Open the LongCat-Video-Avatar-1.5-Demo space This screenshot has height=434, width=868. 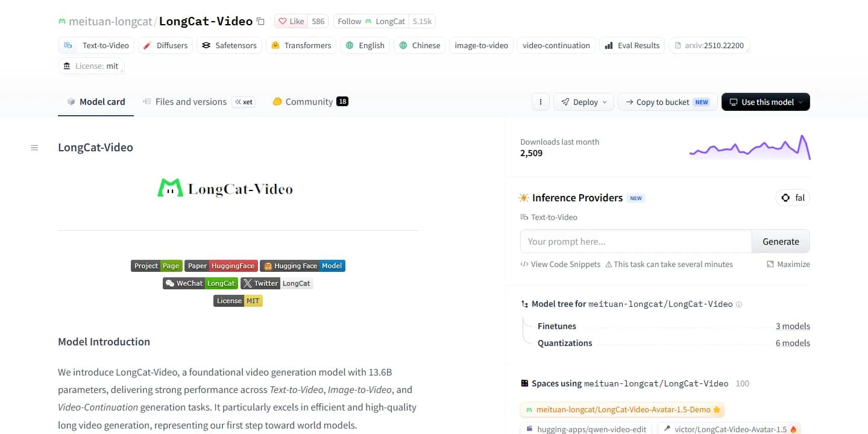click(623, 409)
